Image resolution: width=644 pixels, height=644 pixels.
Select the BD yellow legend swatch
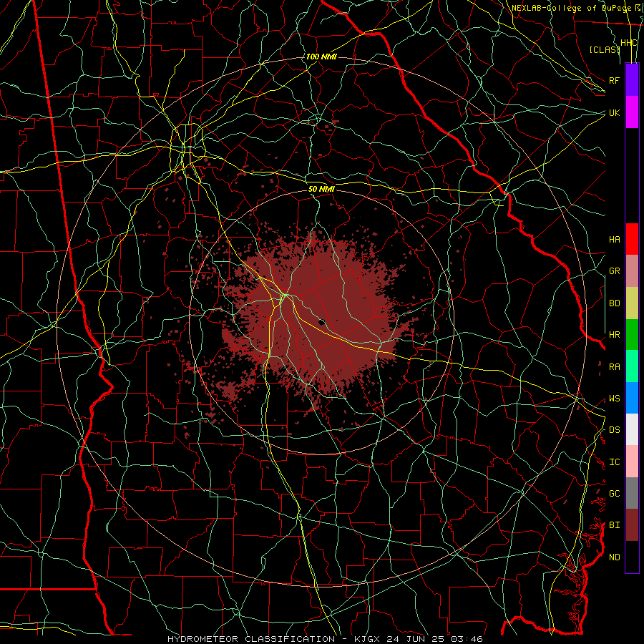pyautogui.click(x=632, y=303)
